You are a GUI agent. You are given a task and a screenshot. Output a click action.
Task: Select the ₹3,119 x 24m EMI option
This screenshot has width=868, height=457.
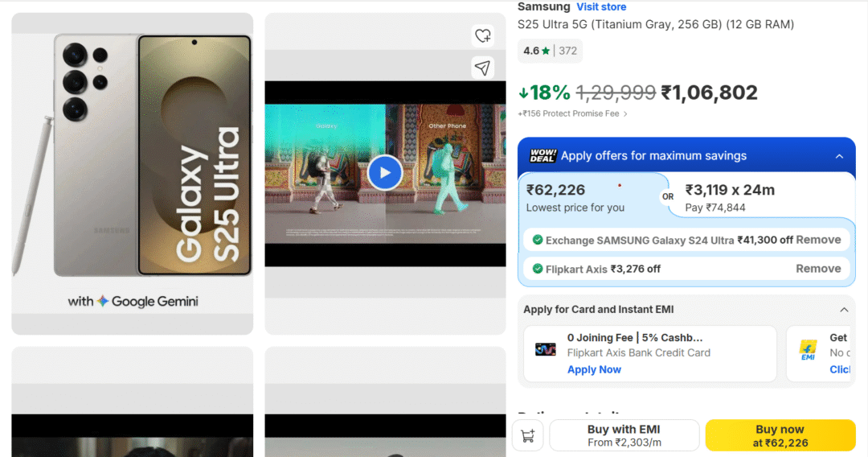pyautogui.click(x=759, y=197)
